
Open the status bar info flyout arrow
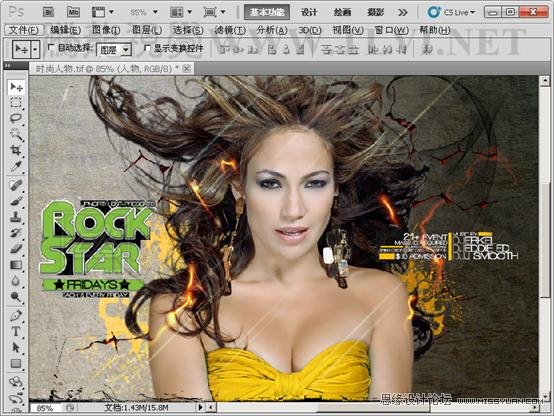(200, 407)
